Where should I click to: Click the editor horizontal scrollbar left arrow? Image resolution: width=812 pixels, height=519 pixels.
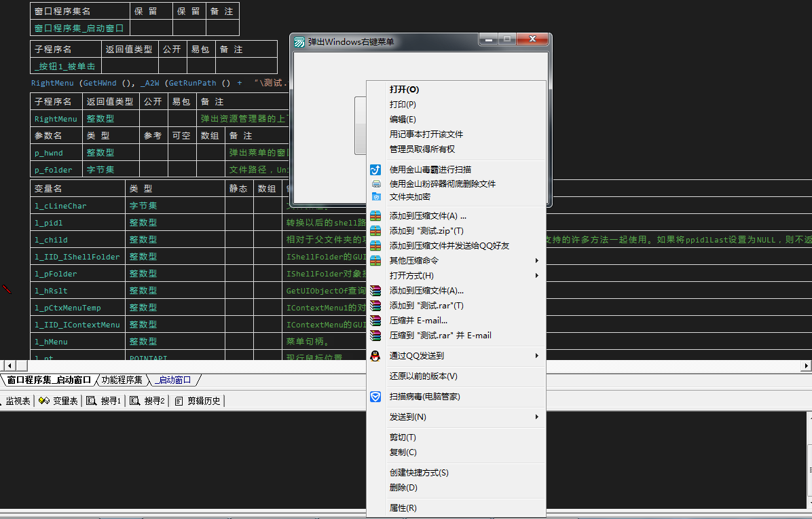pos(10,365)
